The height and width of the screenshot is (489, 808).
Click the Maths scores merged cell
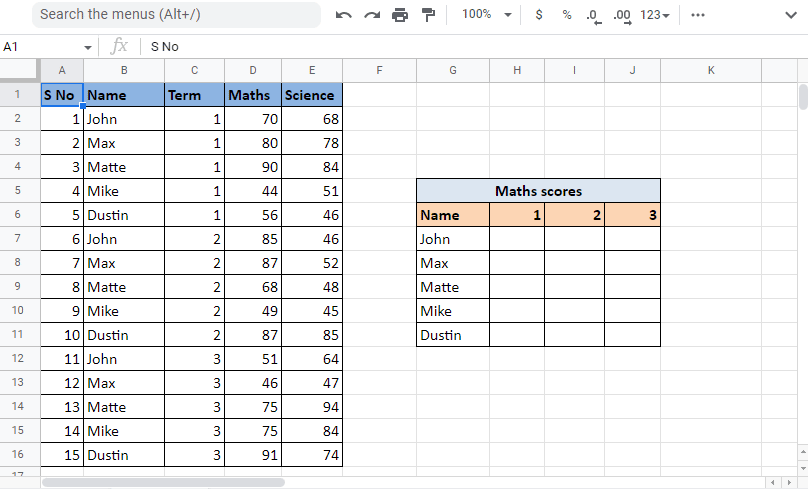(538, 191)
